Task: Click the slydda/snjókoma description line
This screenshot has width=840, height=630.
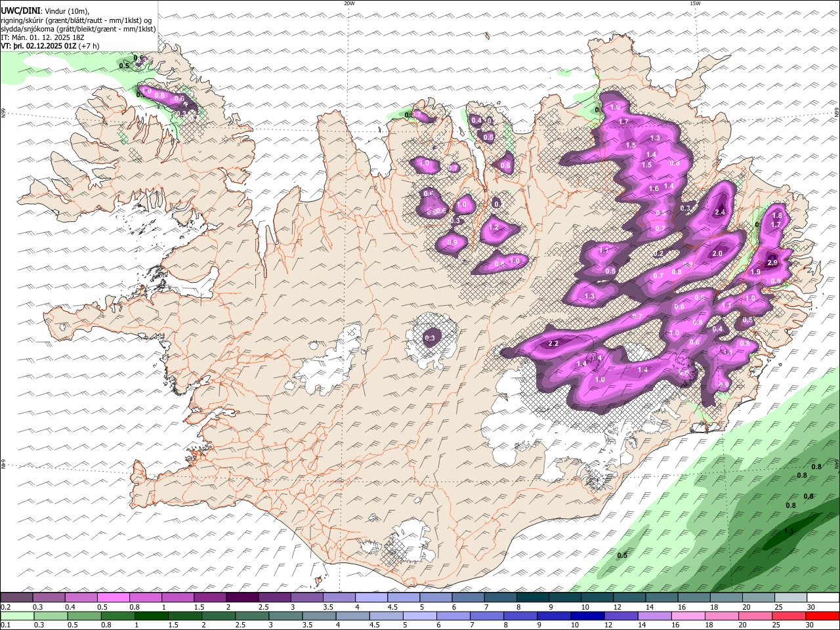Action: click(78, 29)
